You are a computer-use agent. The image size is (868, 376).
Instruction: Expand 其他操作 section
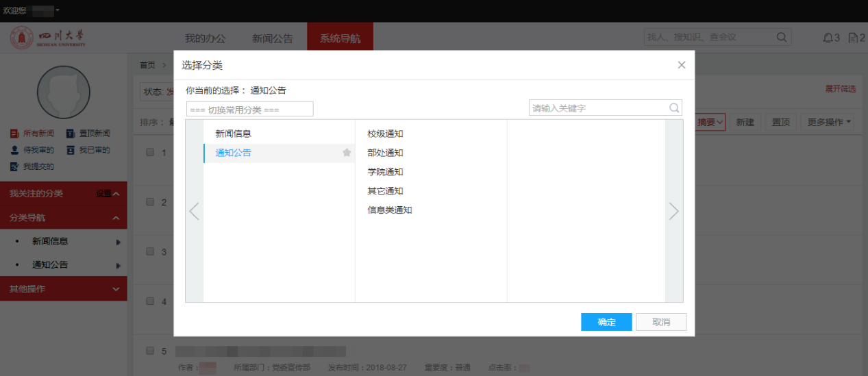[x=116, y=289]
